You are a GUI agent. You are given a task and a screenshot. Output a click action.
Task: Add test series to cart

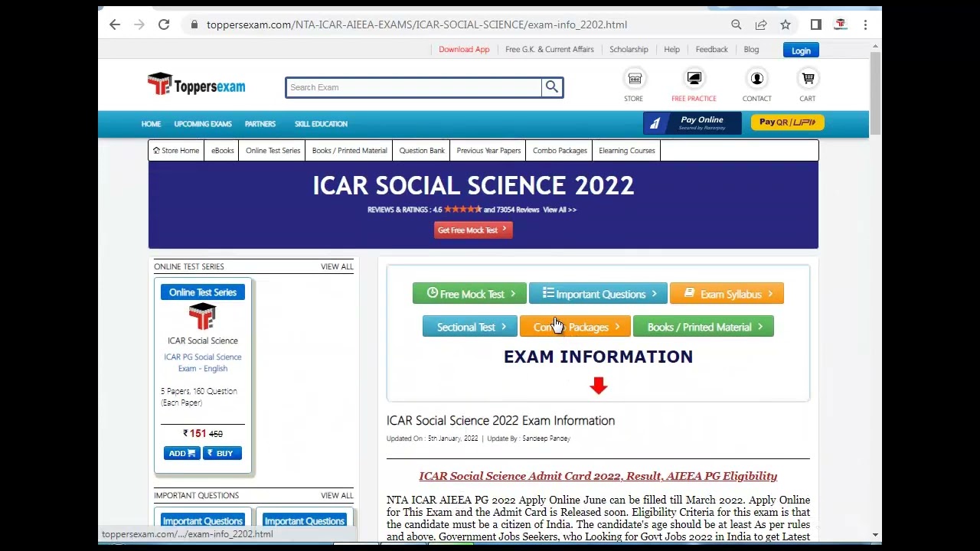pyautogui.click(x=181, y=453)
